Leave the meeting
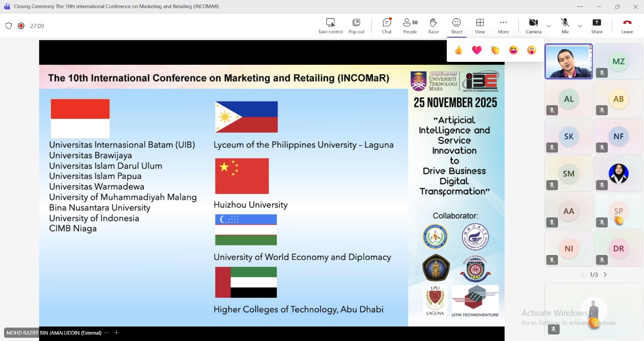The height and width of the screenshot is (341, 644). point(627,26)
